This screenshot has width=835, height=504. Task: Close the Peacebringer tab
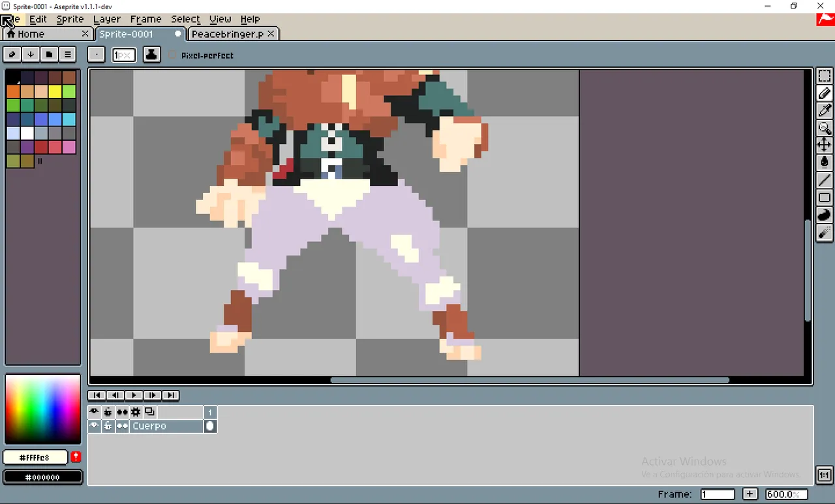(271, 33)
